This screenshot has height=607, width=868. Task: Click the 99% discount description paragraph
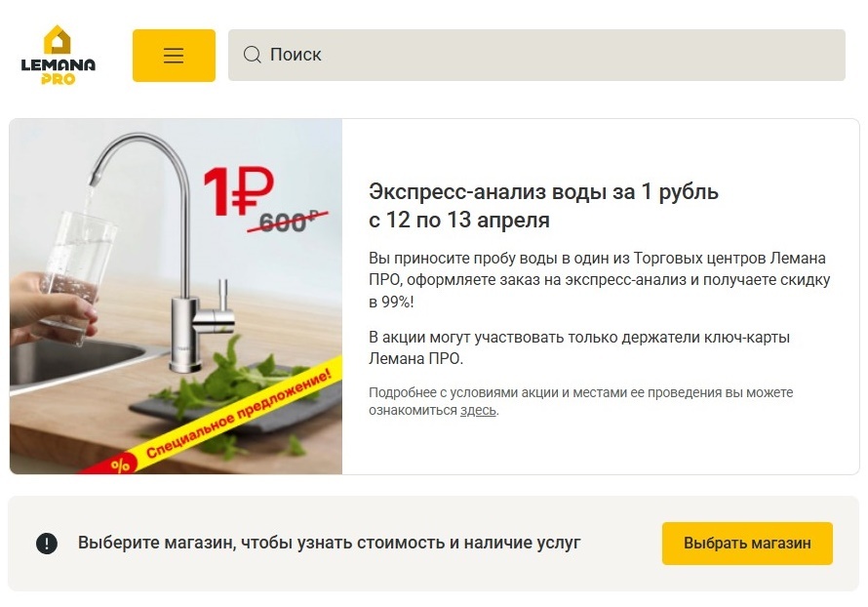point(600,280)
